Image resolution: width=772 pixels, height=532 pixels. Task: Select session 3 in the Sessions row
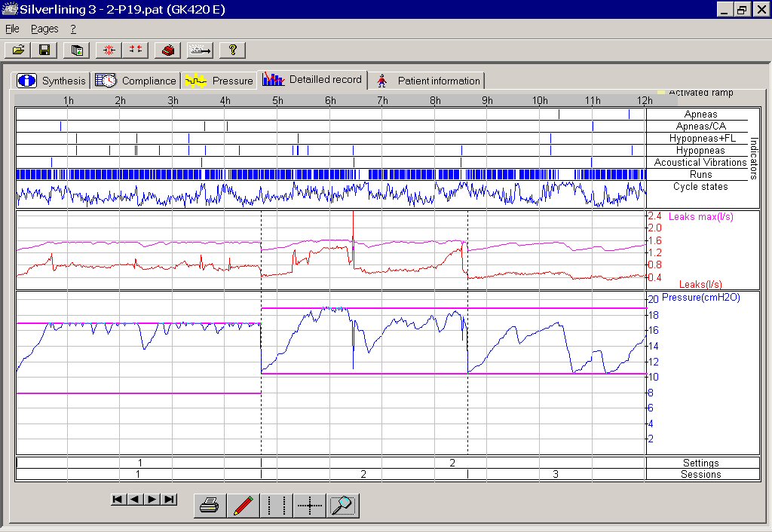556,475
